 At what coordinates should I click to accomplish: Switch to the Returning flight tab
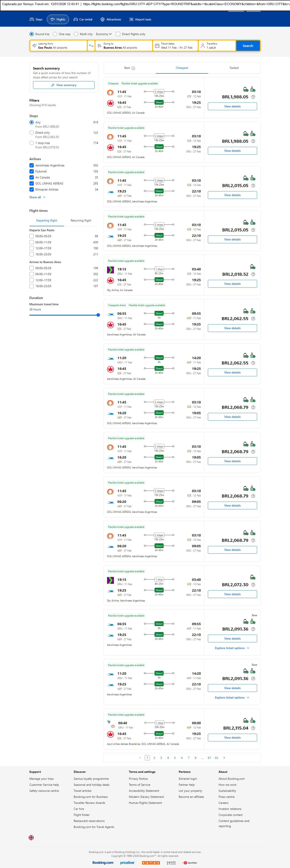point(81,221)
